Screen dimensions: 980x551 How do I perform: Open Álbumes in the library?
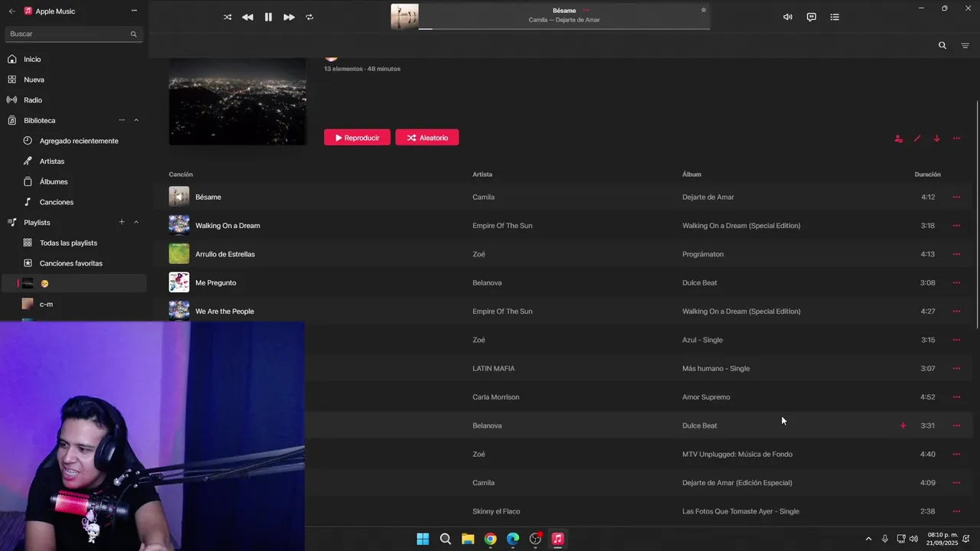click(x=54, y=181)
